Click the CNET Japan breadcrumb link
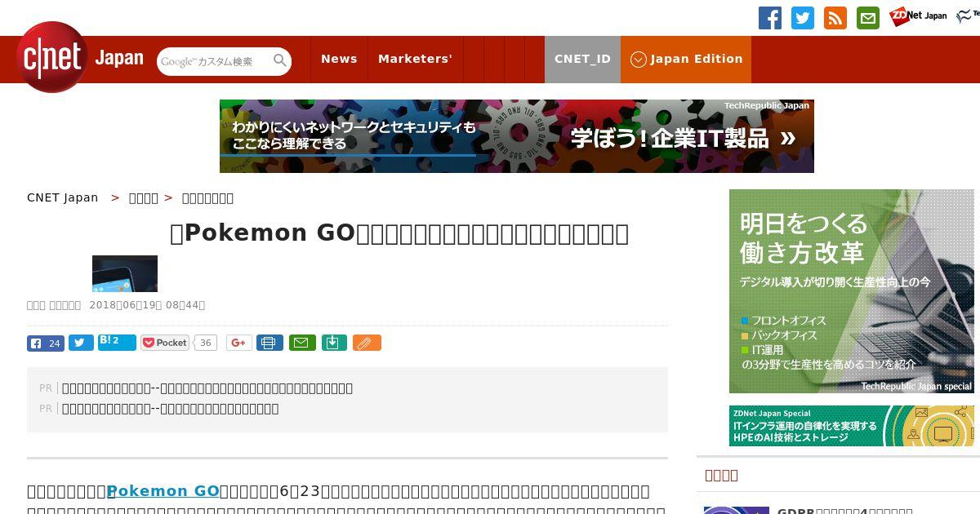This screenshot has width=980, height=514. pyautogui.click(x=63, y=197)
